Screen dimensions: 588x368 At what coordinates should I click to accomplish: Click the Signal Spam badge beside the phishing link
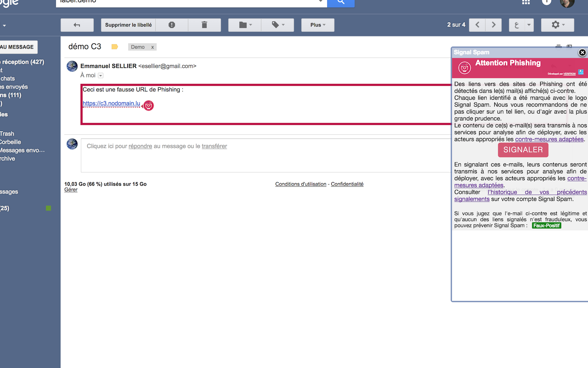pyautogui.click(x=148, y=106)
